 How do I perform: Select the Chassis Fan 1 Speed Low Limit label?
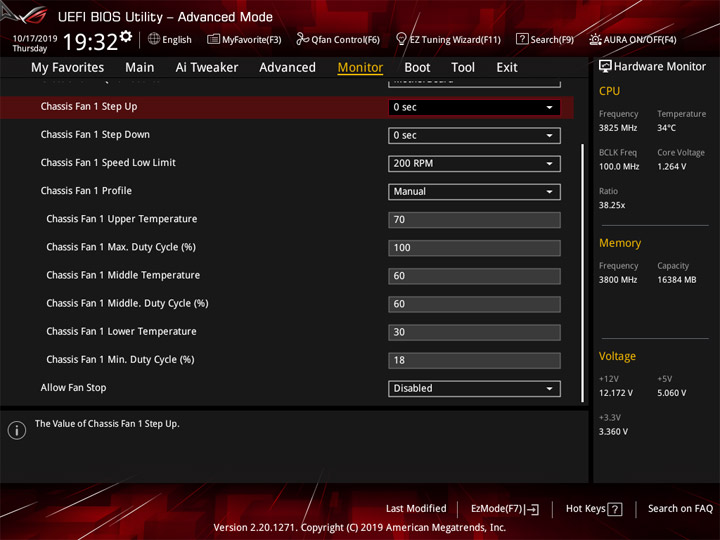[108, 163]
